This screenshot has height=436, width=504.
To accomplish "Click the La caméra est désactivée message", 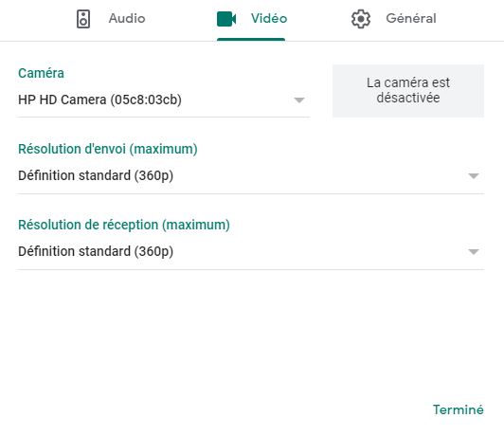I will point(408,90).
